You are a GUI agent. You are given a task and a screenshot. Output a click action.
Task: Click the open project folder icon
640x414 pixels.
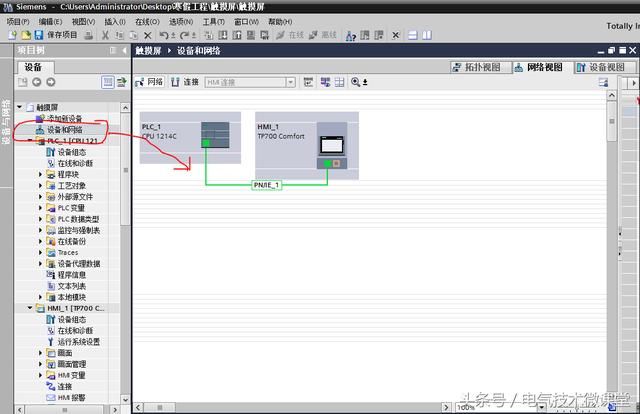pyautogui.click(x=26, y=36)
